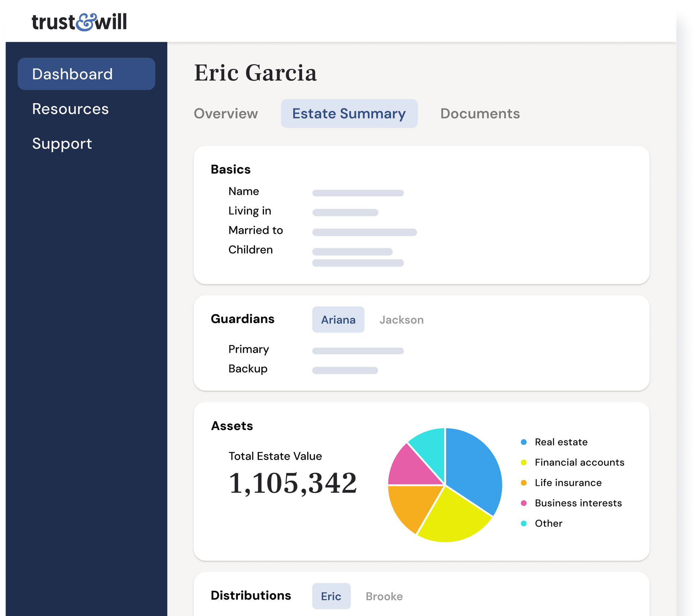
Task: Go to Resources in the sidebar
Action: [71, 109]
